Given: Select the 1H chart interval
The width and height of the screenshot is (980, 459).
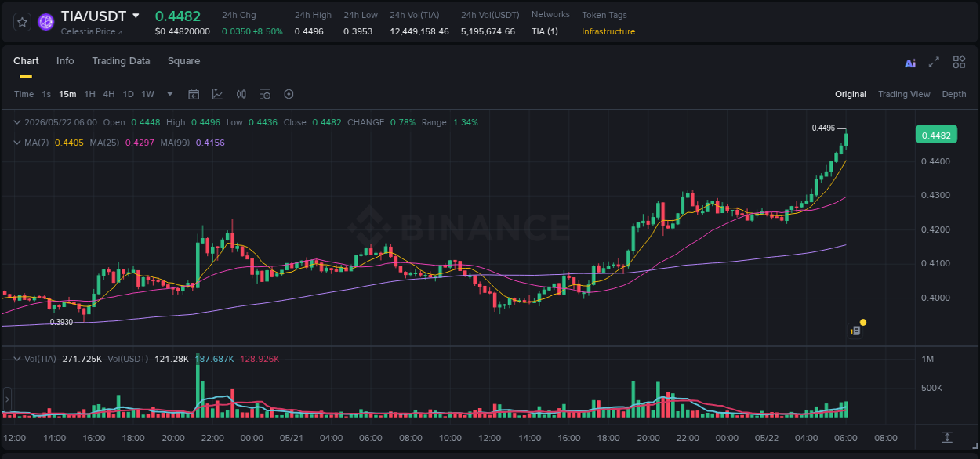Looking at the screenshot, I should (90, 94).
